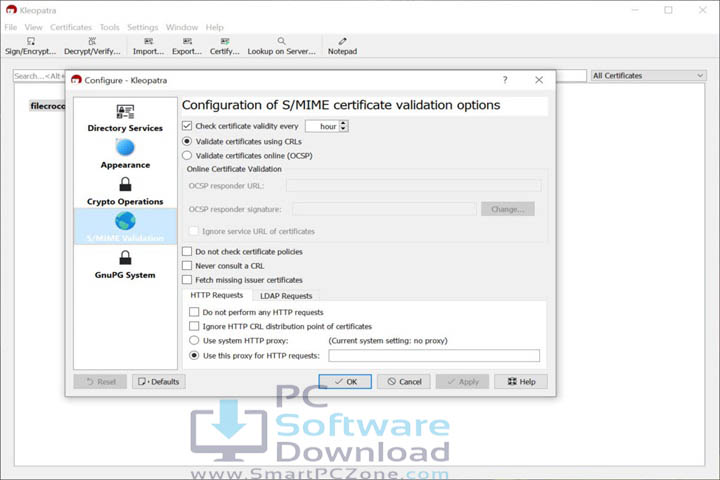Open the Window menu
This screenshot has width=720, height=480.
pyautogui.click(x=181, y=27)
